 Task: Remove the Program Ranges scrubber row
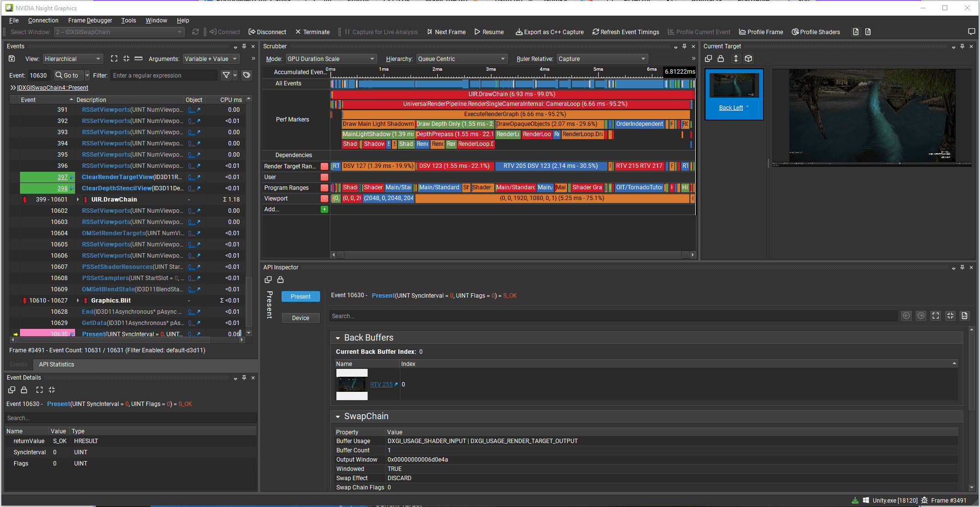pyautogui.click(x=324, y=188)
